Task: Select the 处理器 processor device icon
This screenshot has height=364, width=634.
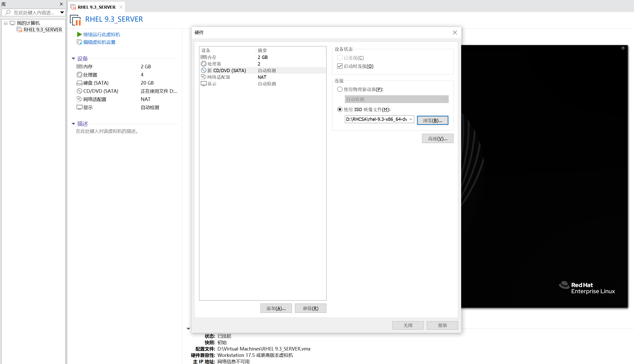Action: [x=79, y=74]
